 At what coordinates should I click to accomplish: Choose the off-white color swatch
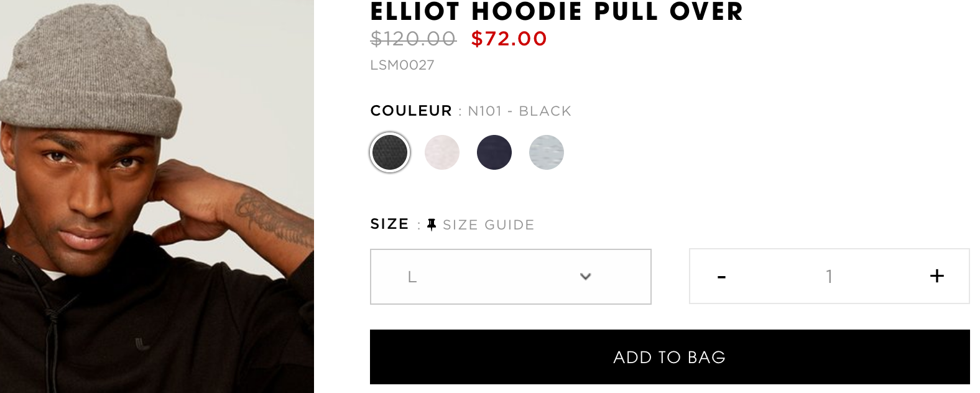442,152
